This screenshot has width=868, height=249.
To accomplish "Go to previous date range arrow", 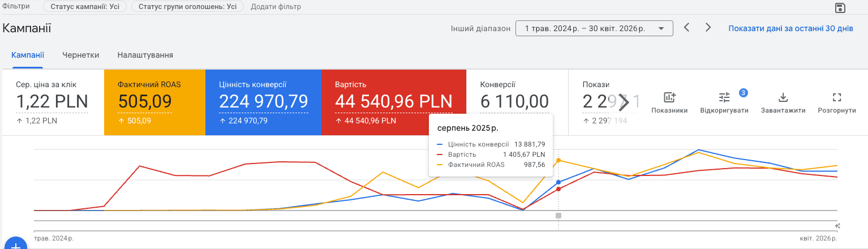I will pyautogui.click(x=686, y=27).
